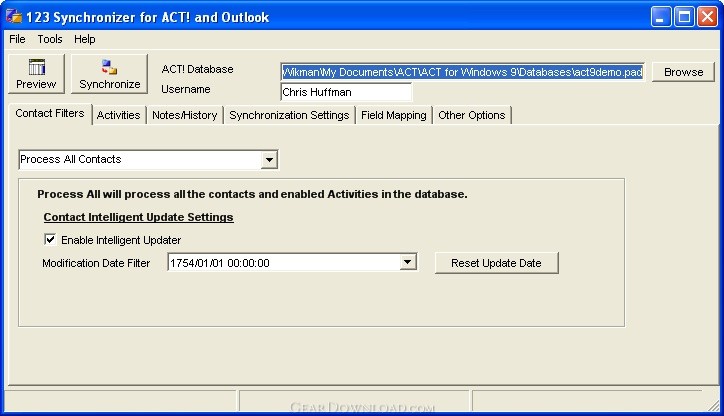724x416 pixels.
Task: Browse for the ACT! database file
Action: pos(683,72)
